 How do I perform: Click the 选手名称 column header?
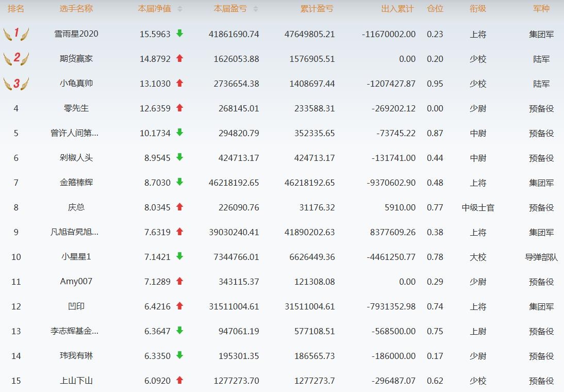[x=76, y=9]
